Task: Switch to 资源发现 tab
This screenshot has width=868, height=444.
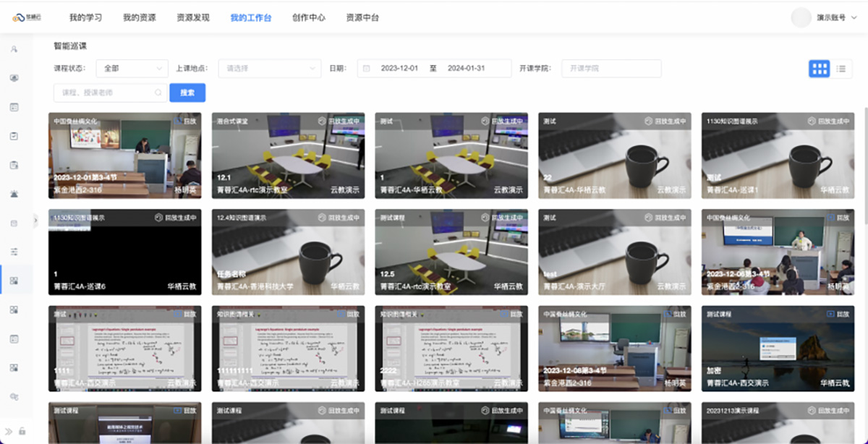Action: pos(192,17)
